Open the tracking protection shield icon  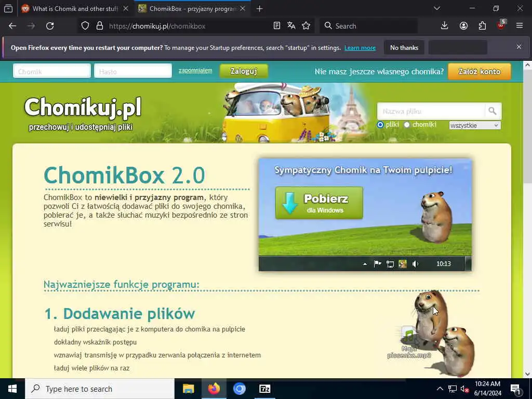coord(85,26)
